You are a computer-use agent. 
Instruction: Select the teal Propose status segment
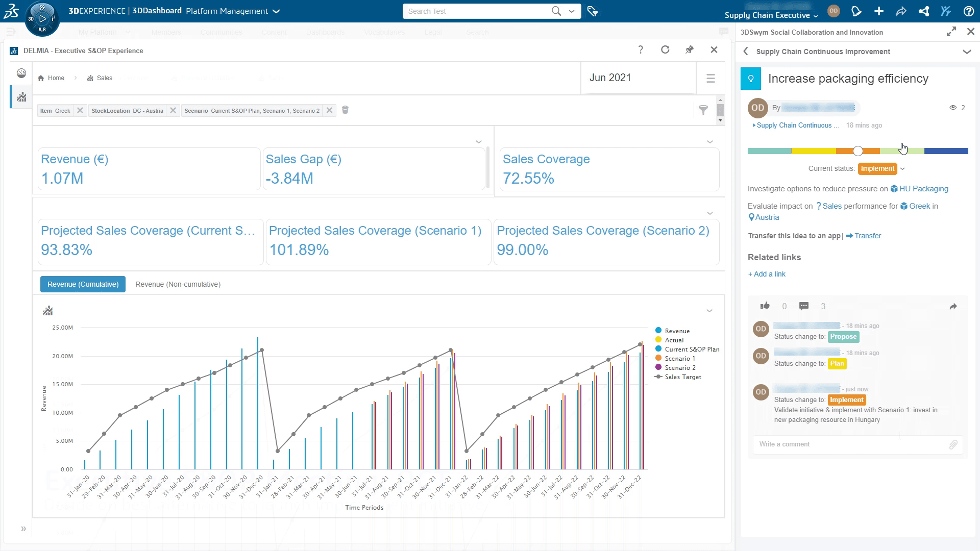[770, 151]
